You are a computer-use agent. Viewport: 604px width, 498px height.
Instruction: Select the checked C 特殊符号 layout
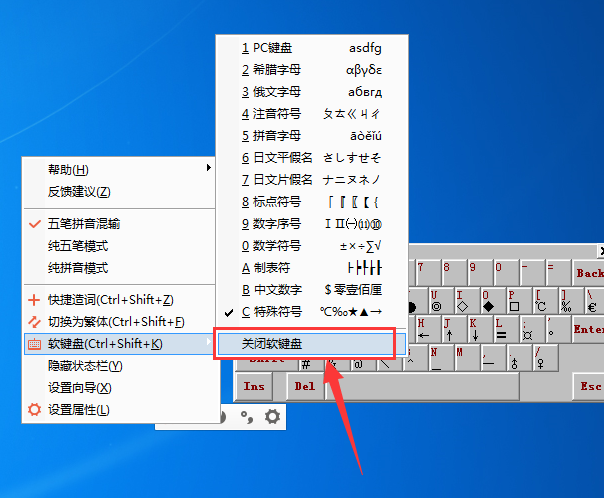click(x=312, y=312)
